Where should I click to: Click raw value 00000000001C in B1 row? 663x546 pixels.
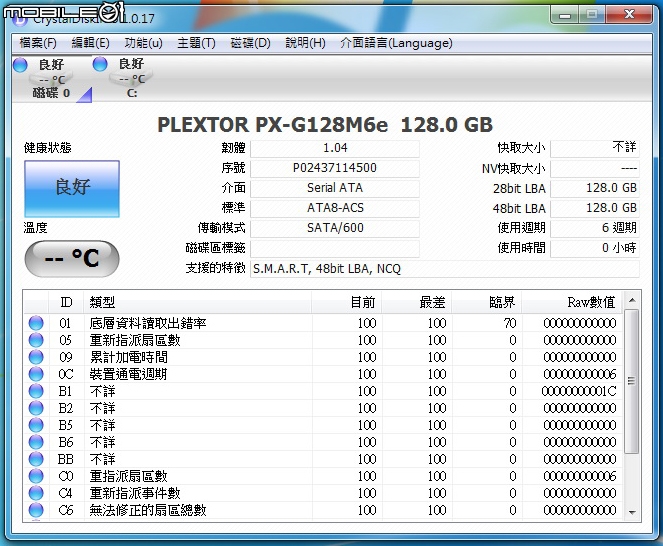(x=579, y=391)
